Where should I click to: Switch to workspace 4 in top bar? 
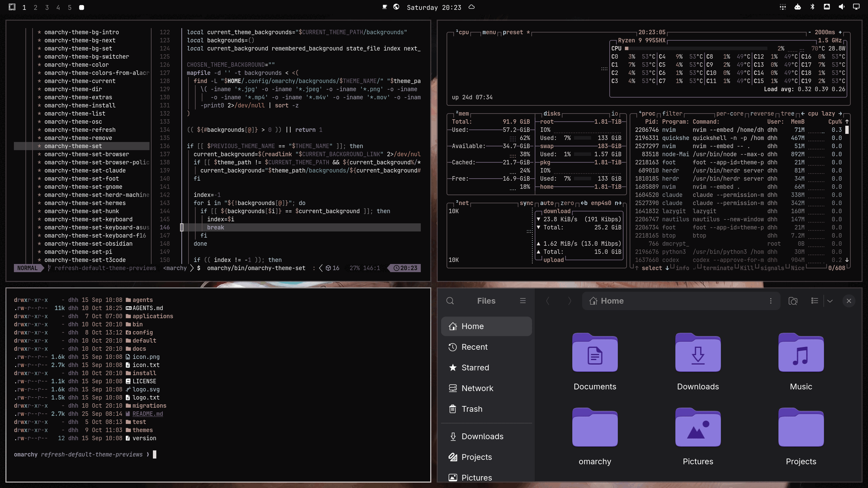58,7
